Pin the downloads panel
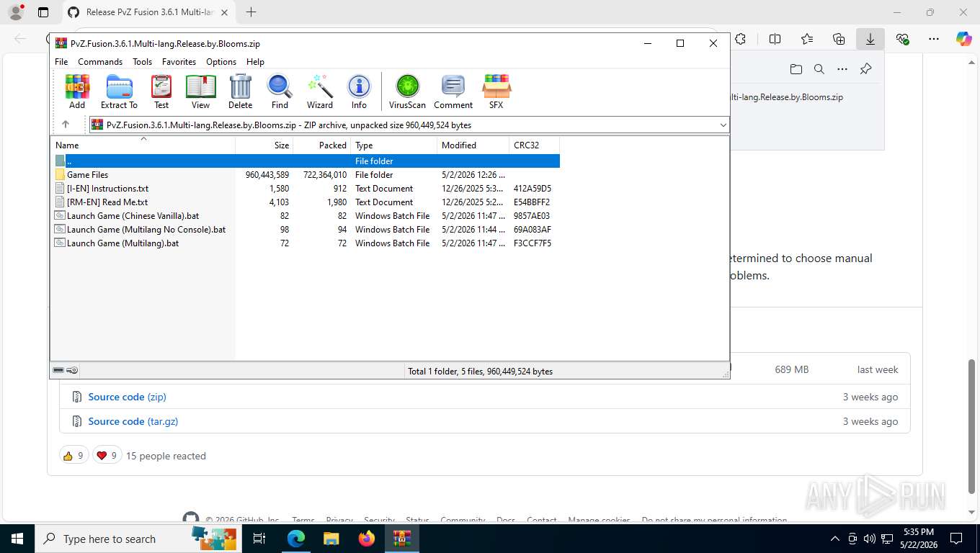The width and height of the screenshot is (980, 553). [865, 69]
